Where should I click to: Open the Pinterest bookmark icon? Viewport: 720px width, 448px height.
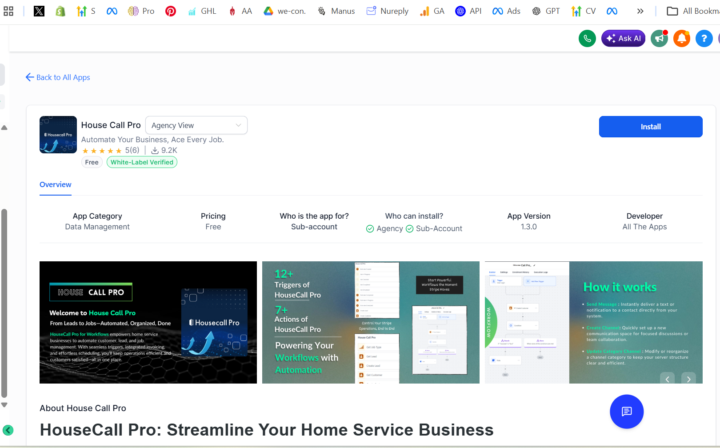(x=171, y=11)
